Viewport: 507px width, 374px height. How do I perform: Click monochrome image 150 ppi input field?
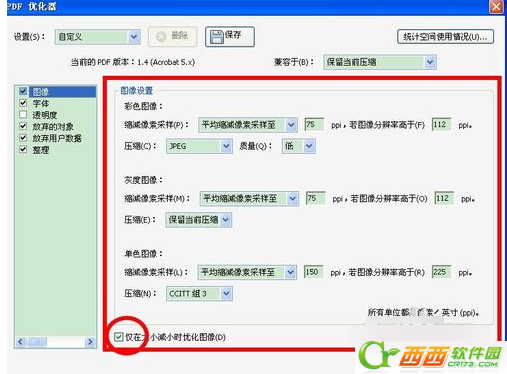(313, 272)
